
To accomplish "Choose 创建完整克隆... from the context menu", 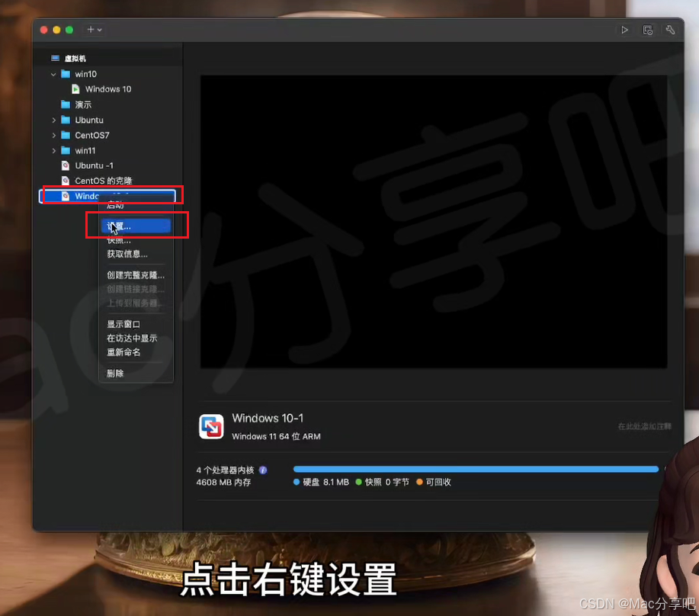I will (136, 275).
